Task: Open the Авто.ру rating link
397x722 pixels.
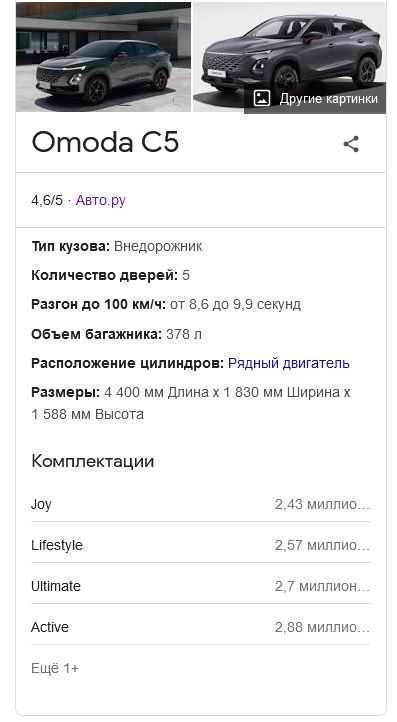Action: coord(100,200)
